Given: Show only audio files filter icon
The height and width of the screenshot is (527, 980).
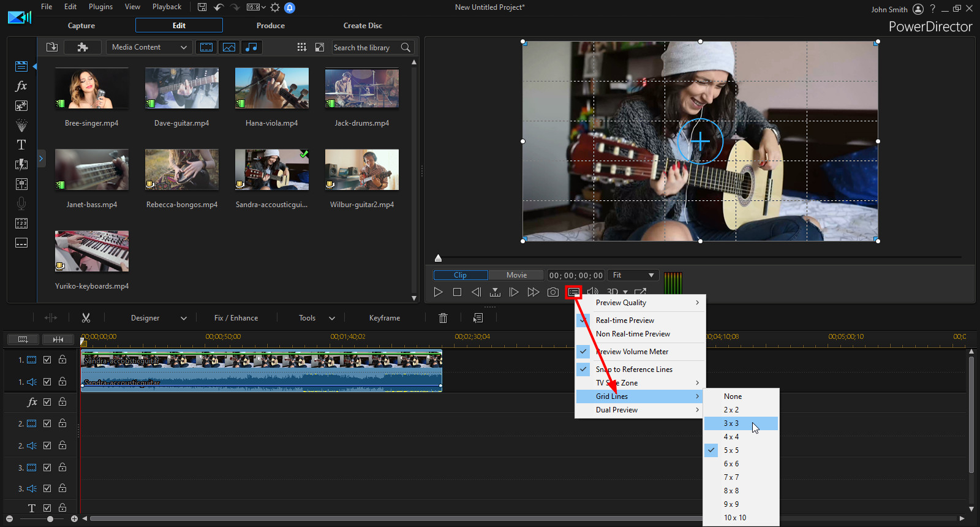Looking at the screenshot, I should (251, 47).
